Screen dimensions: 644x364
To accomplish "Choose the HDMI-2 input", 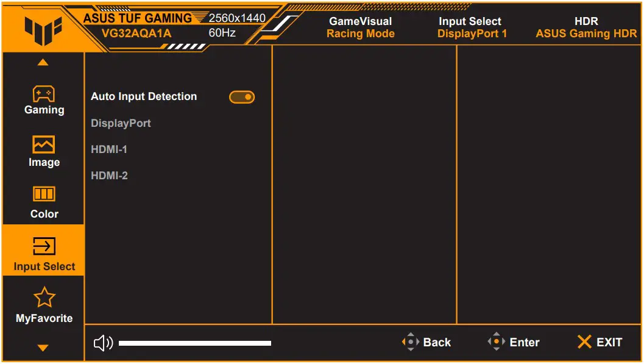I will 109,176.
